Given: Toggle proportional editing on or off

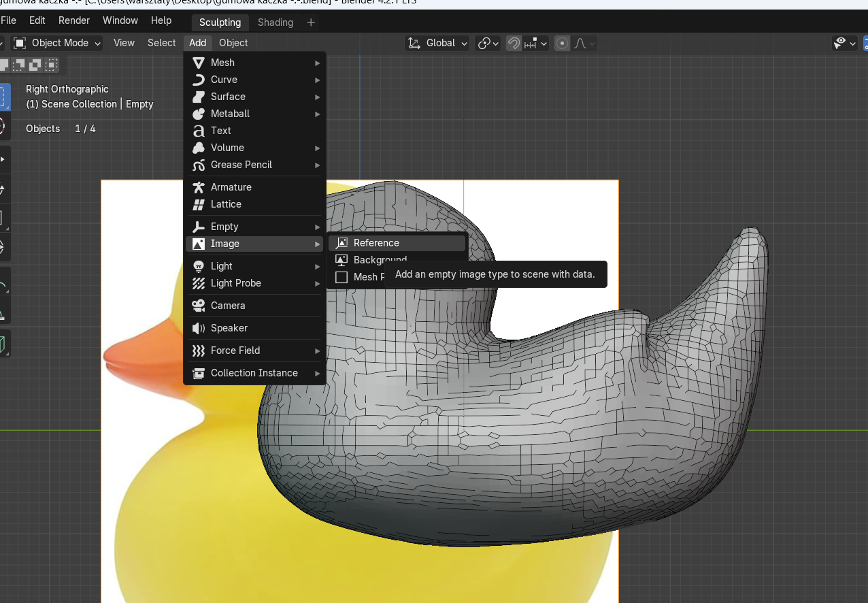Looking at the screenshot, I should click(563, 44).
